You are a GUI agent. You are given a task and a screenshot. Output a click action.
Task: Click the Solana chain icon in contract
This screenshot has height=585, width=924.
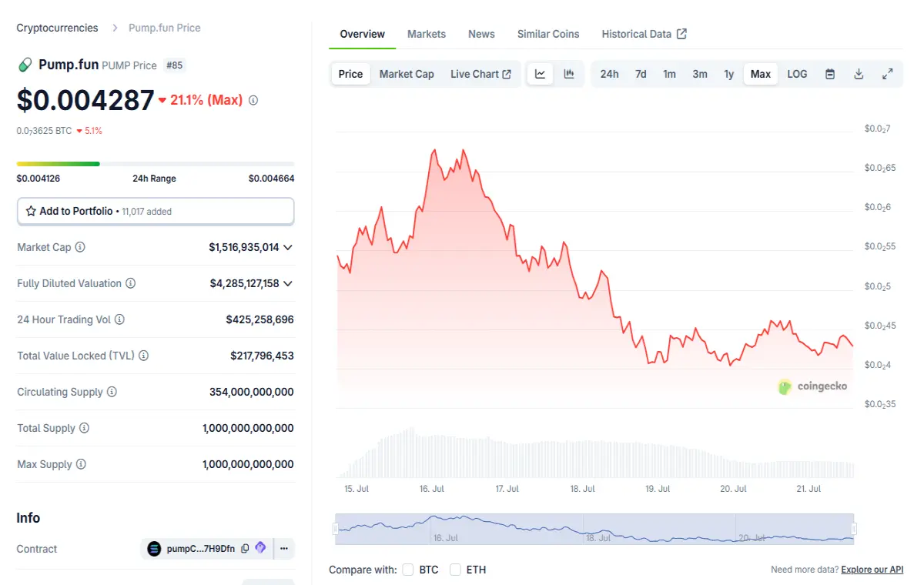[x=154, y=549]
